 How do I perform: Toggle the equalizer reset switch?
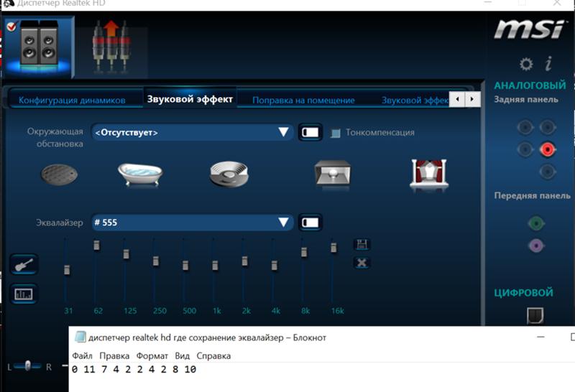[310, 223]
